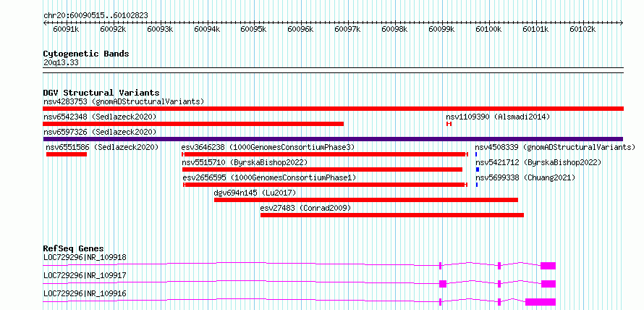644x310 pixels.
Task: Select the short nsv6551586 red bar
Action: (x=66, y=154)
